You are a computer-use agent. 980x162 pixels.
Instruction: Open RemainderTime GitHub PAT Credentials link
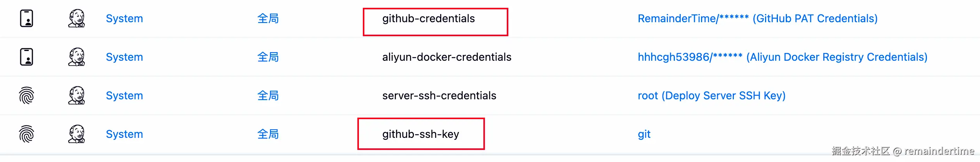tap(758, 18)
